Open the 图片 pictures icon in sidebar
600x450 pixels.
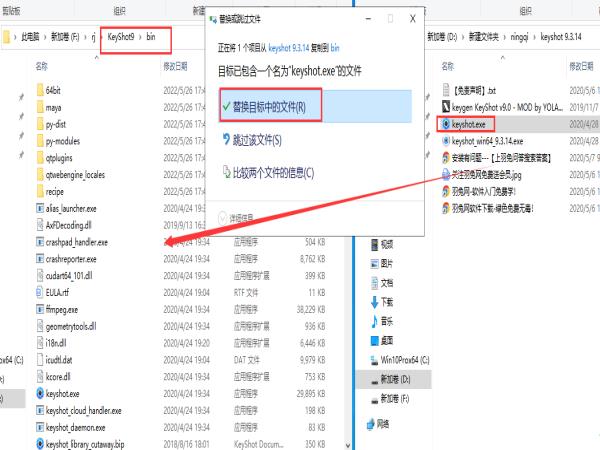(375, 263)
